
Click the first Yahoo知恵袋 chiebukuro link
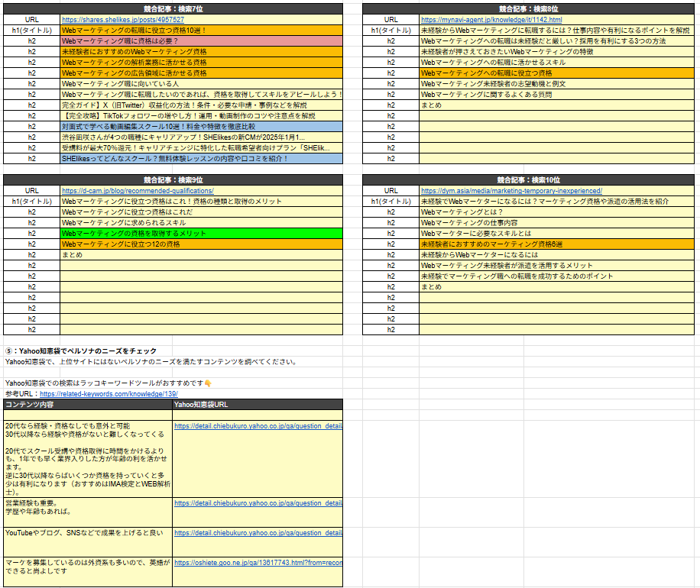coord(258,426)
